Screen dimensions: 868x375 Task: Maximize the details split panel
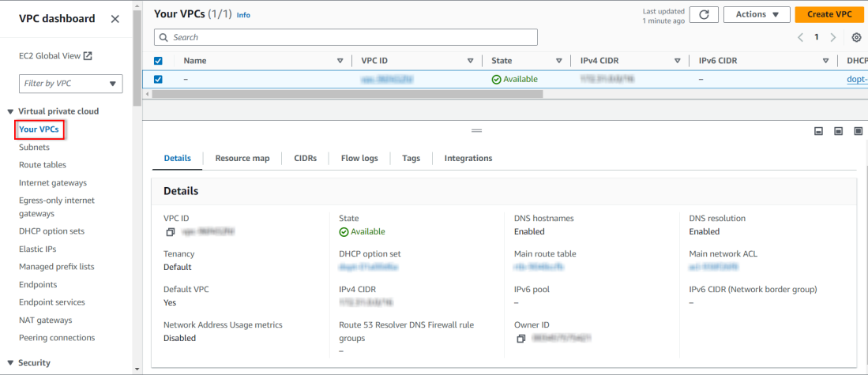(858, 131)
